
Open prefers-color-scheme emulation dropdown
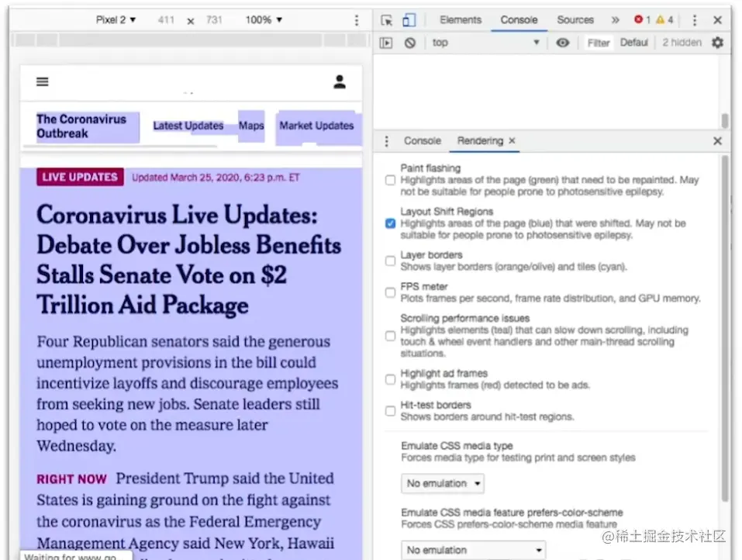point(473,550)
